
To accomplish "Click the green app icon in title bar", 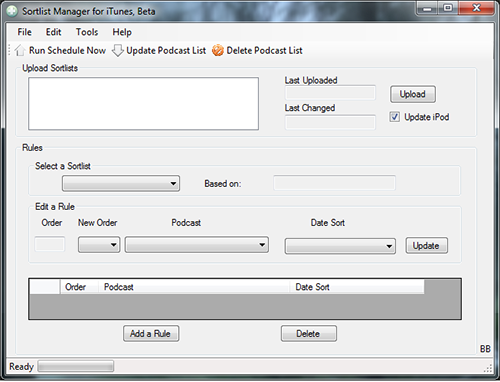I will [x=12, y=11].
